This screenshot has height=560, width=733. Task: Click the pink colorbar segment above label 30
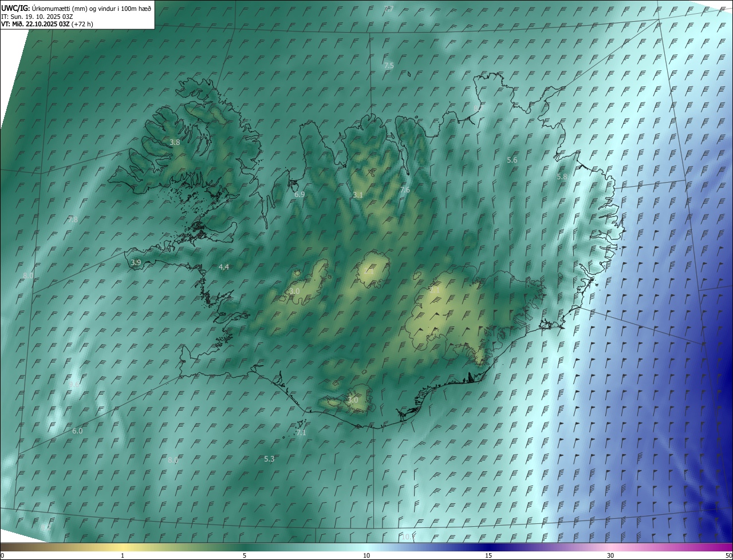tap(610, 547)
